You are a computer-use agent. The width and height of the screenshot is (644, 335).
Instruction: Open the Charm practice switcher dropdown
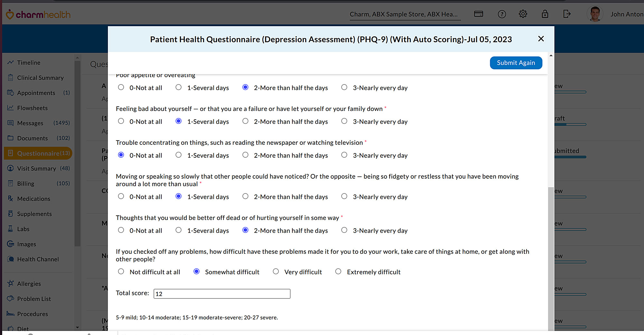click(404, 14)
